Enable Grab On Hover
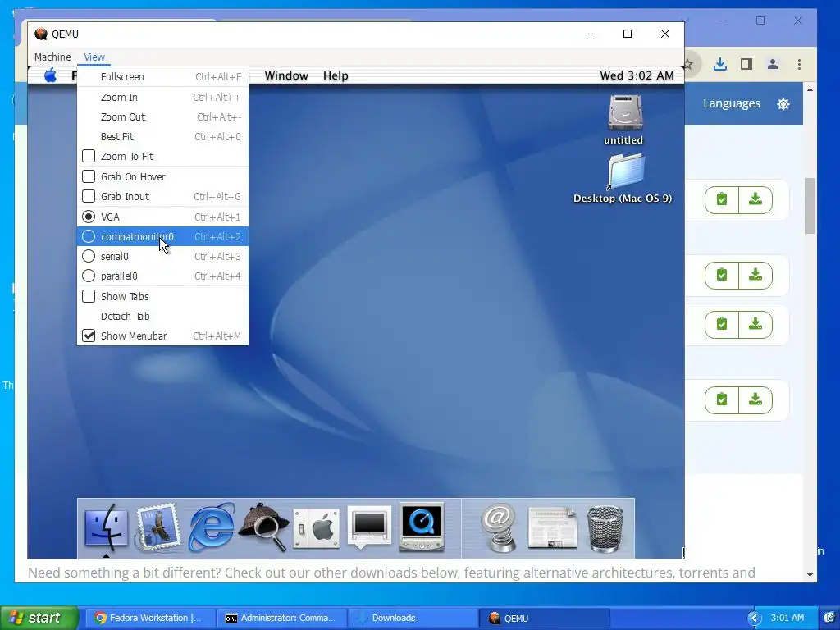The width and height of the screenshot is (840, 630). 89,176
